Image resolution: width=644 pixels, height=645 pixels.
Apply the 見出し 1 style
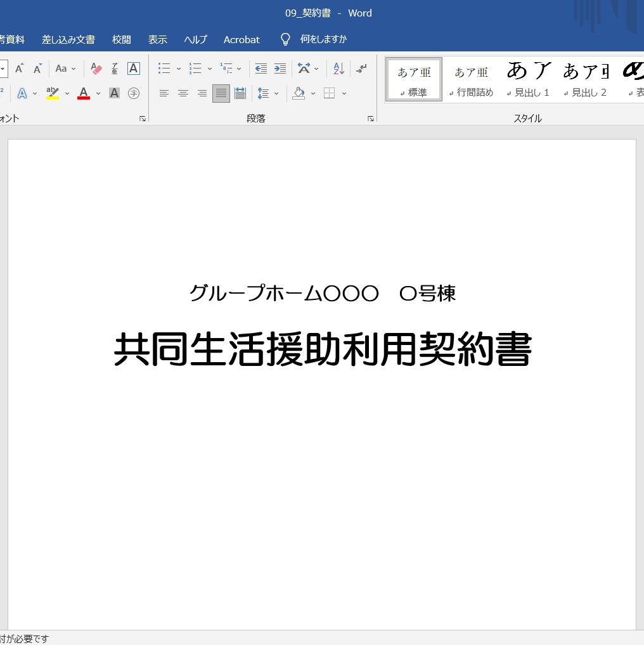pyautogui.click(x=528, y=79)
